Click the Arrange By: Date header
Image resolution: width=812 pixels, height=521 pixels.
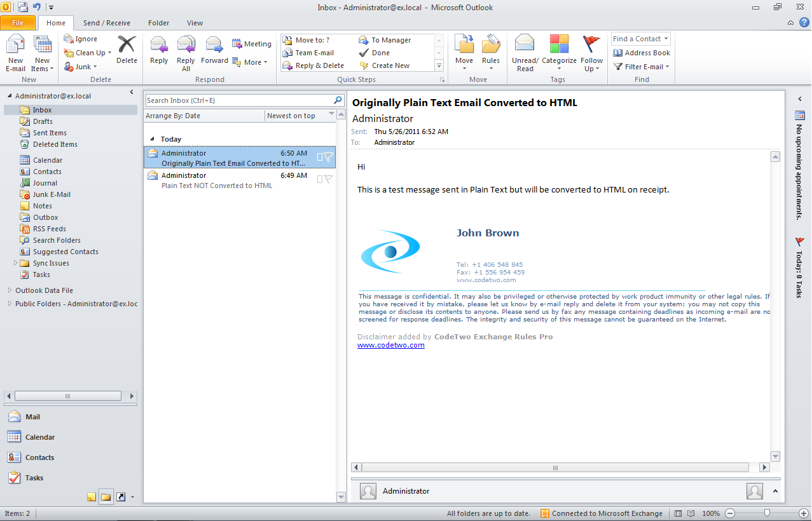pos(204,116)
